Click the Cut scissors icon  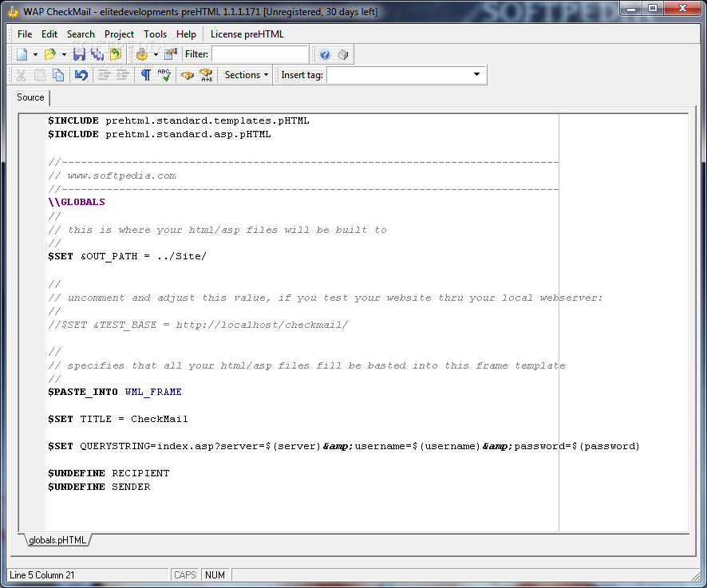point(22,75)
